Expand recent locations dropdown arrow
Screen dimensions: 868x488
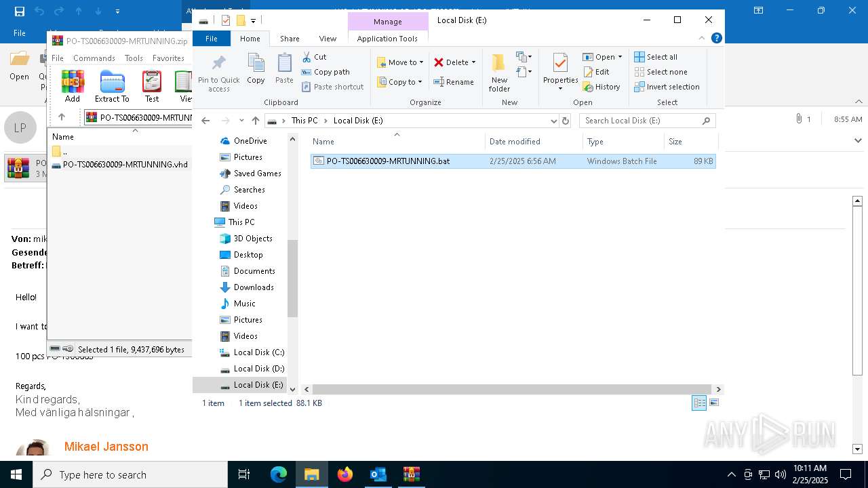point(241,121)
